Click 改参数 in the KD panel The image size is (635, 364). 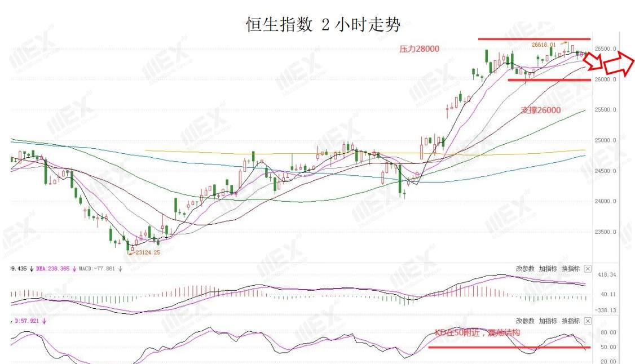525,321
